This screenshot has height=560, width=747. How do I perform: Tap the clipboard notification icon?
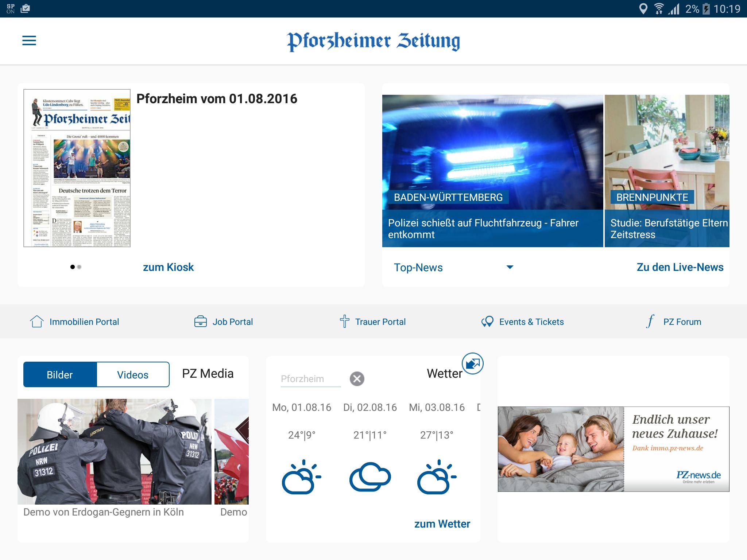click(25, 8)
